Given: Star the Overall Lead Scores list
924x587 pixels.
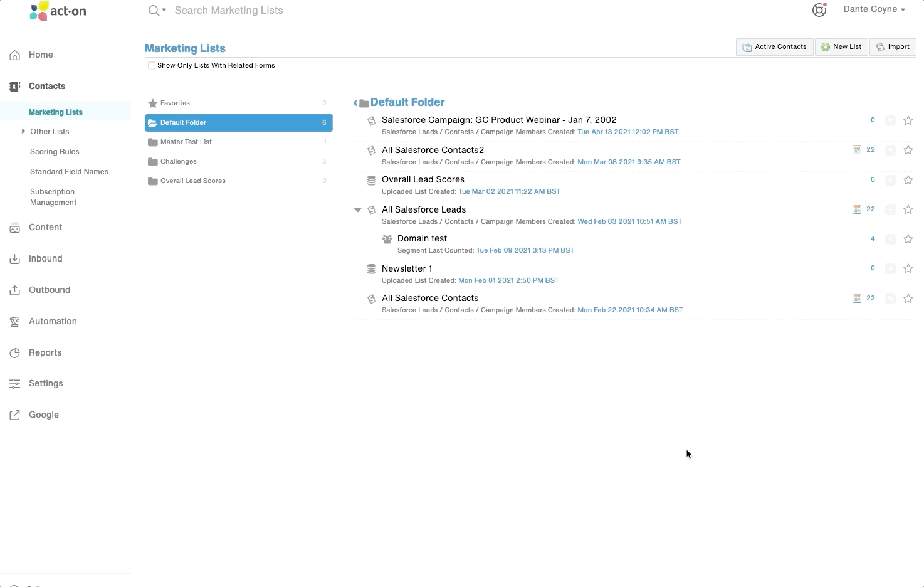Looking at the screenshot, I should (908, 180).
